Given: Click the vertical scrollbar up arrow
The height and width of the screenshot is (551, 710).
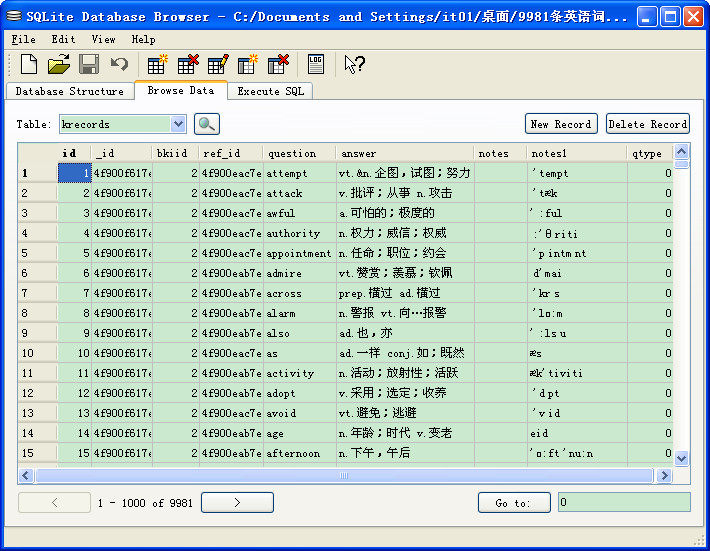Looking at the screenshot, I should (681, 151).
